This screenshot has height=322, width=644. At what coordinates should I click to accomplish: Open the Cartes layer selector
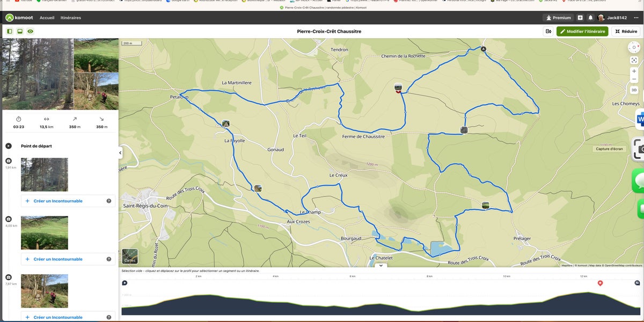point(130,256)
